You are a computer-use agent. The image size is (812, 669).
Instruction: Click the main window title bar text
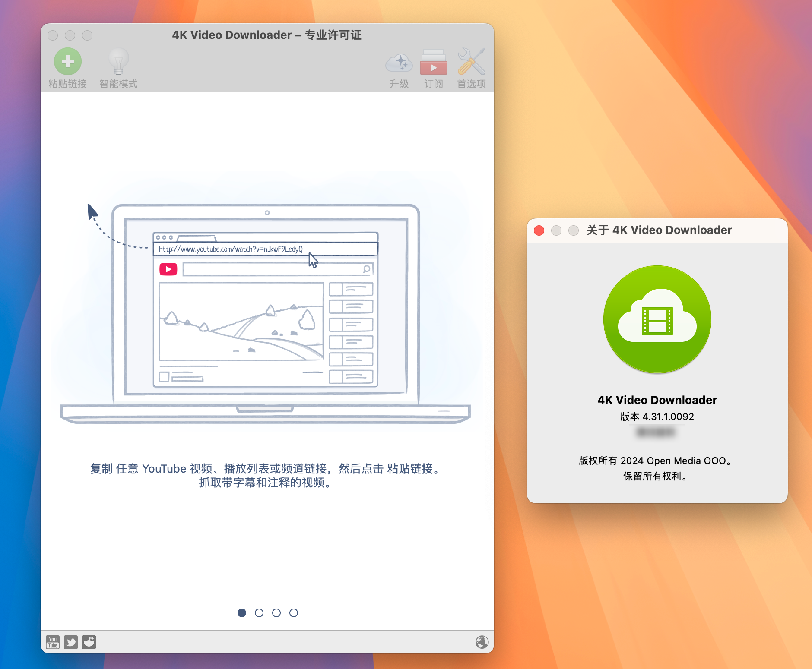coord(266,35)
